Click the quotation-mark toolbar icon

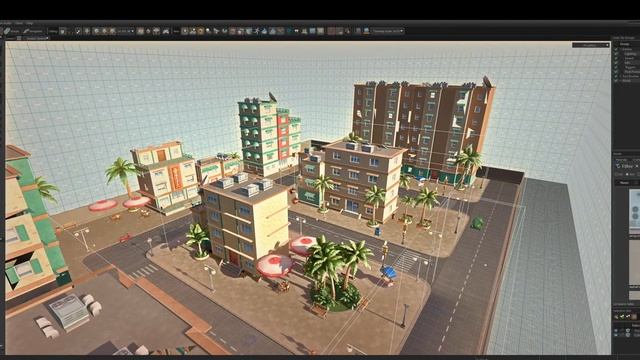tap(296, 31)
